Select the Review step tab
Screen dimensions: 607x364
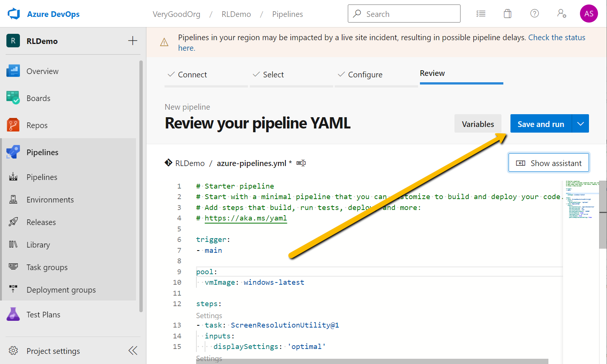coord(432,73)
